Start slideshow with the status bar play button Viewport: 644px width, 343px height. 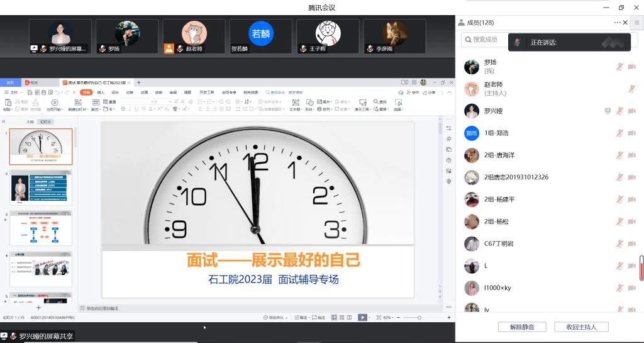362,318
